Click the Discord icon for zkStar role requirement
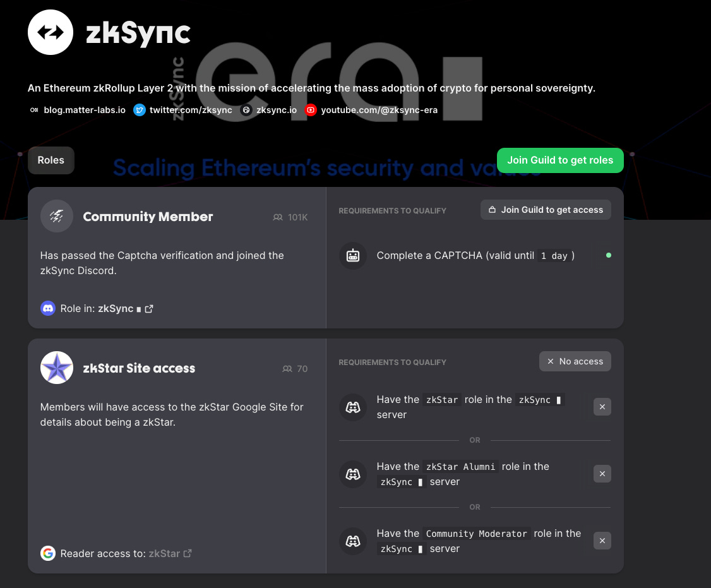Screen dimensions: 711x588 click(353, 407)
